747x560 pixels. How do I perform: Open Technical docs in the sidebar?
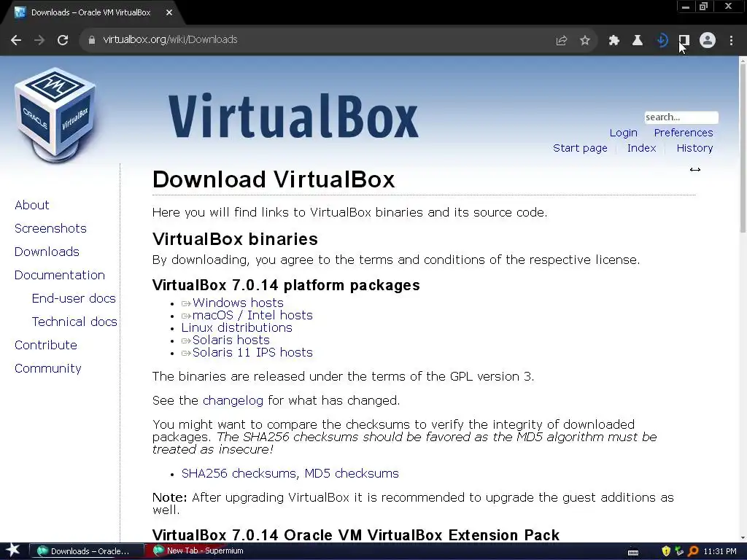pyautogui.click(x=74, y=322)
